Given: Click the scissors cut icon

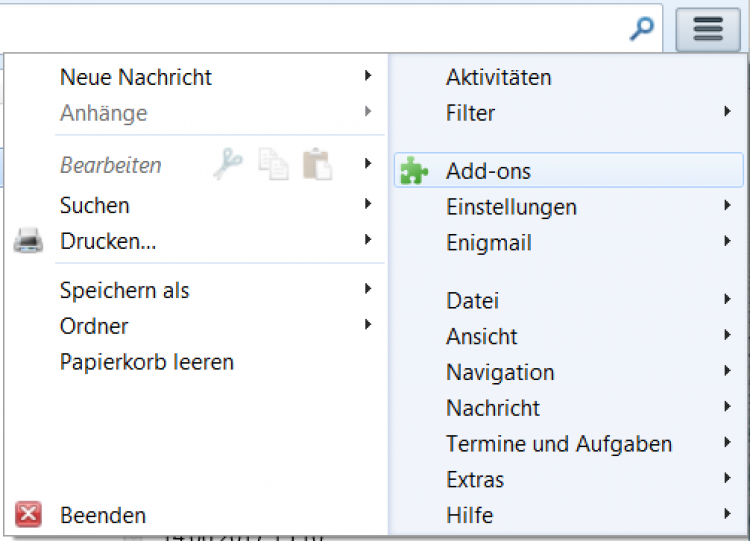Looking at the screenshot, I should pyautogui.click(x=228, y=165).
